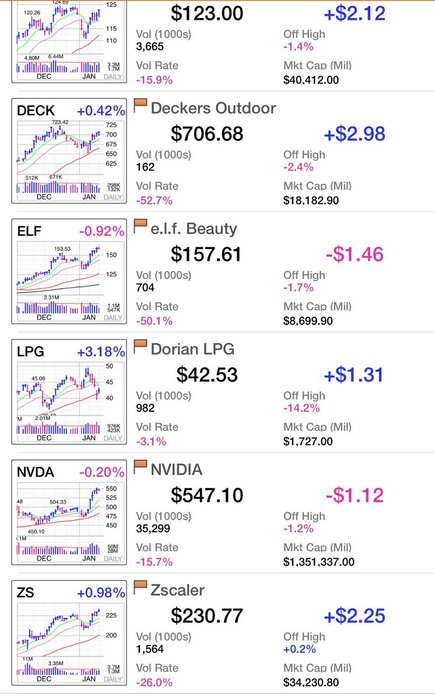Select the Zscaler company name

click(x=178, y=590)
